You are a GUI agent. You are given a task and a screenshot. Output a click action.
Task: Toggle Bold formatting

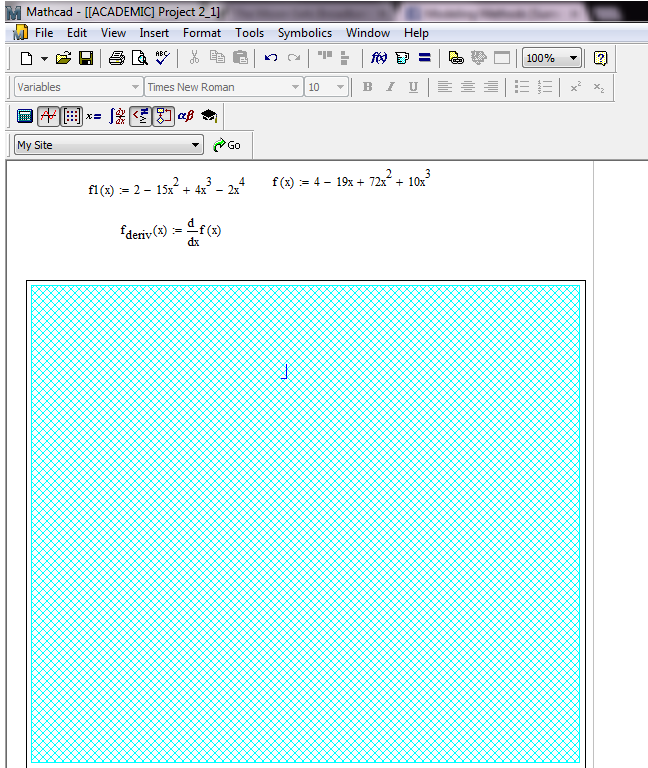tap(367, 87)
